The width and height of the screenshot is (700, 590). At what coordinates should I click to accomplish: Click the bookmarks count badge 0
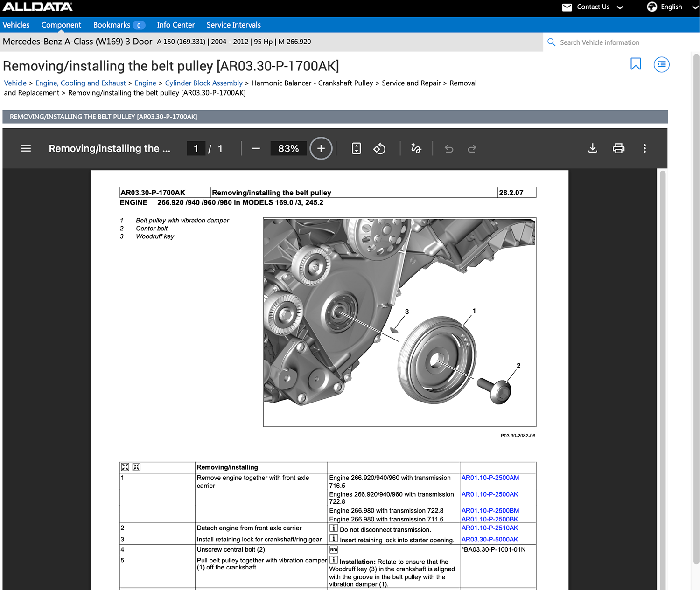[x=139, y=25]
